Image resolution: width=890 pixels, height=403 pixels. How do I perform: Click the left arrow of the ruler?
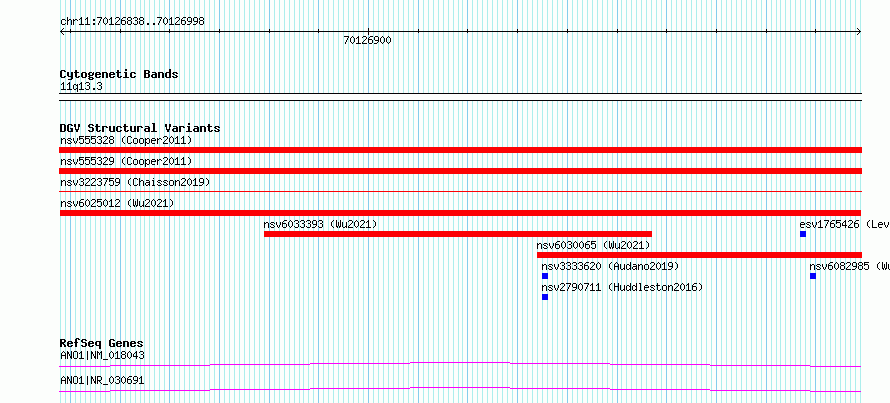64,32
